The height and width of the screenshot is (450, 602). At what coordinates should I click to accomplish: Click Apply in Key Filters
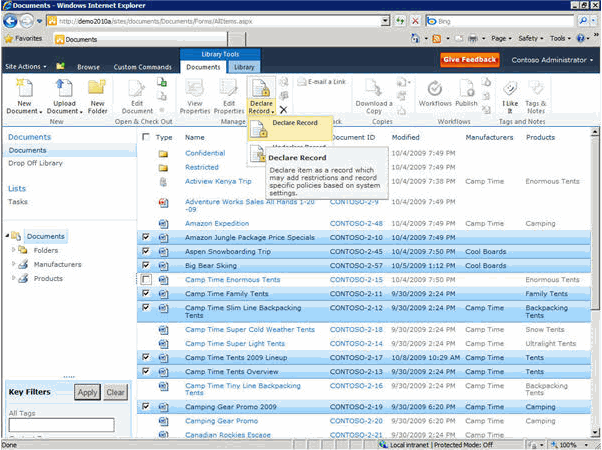(x=88, y=392)
